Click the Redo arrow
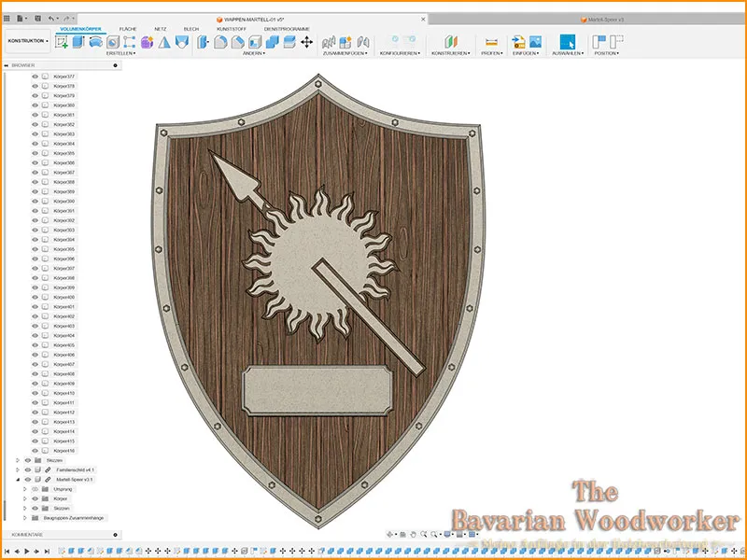This screenshot has width=747, height=560. coord(66,19)
